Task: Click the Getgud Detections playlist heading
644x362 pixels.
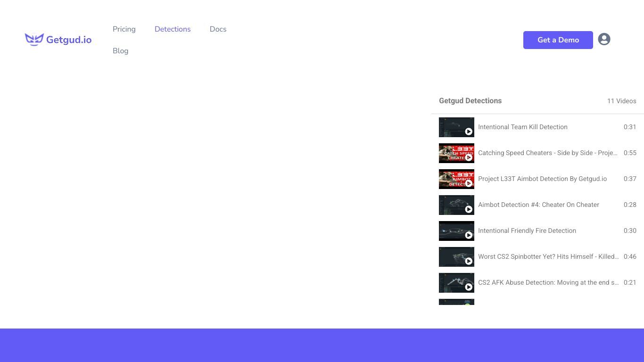Action: tap(470, 101)
